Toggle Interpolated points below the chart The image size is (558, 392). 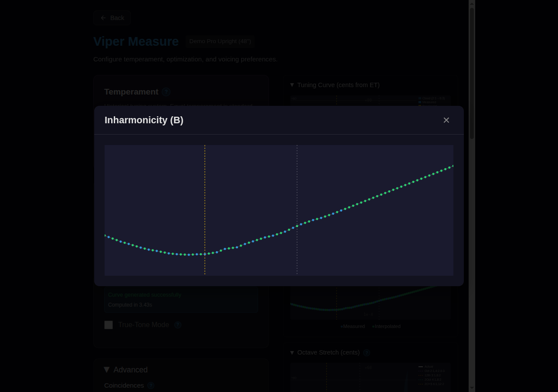[386, 326]
